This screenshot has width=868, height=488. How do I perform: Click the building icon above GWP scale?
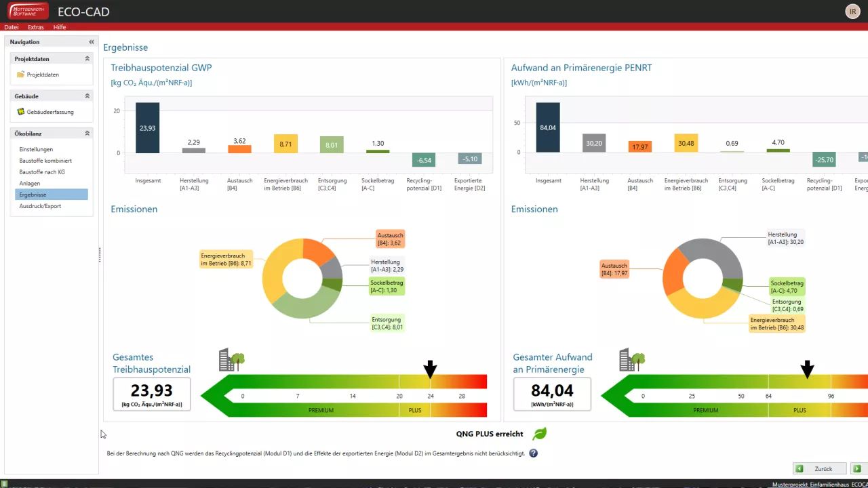tap(231, 360)
